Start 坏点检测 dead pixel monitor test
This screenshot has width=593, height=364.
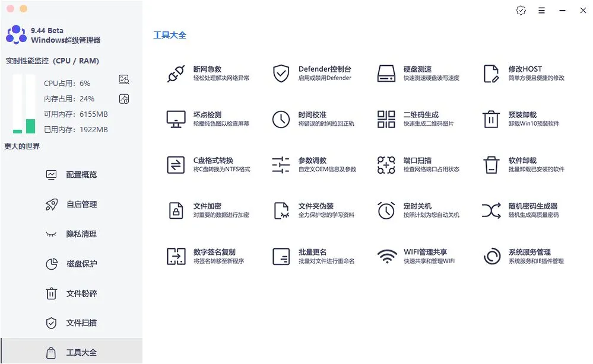[x=176, y=119]
